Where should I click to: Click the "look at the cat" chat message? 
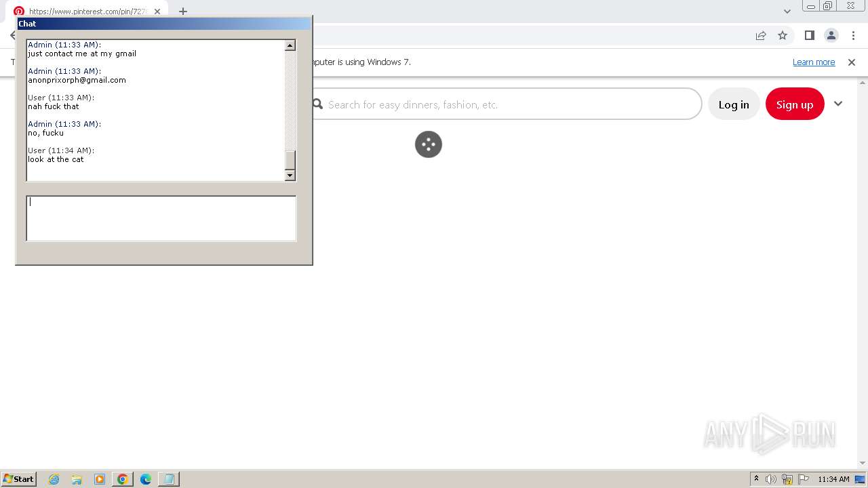pos(56,159)
